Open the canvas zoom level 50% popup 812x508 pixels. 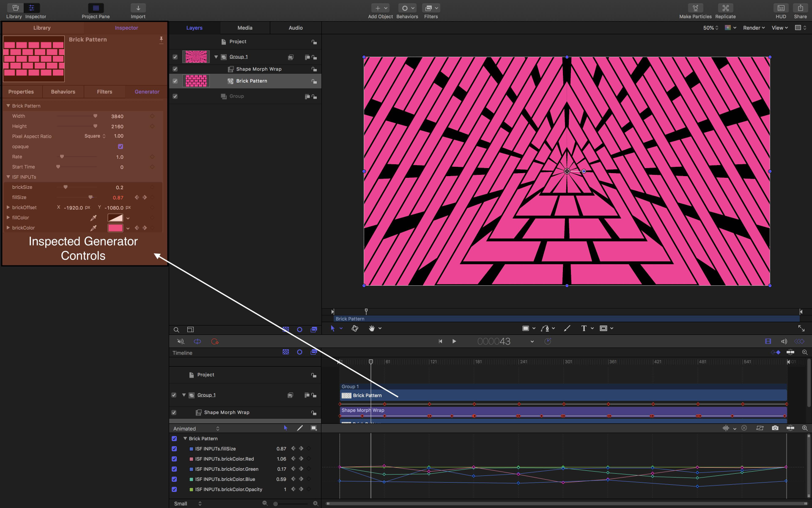[x=710, y=28]
